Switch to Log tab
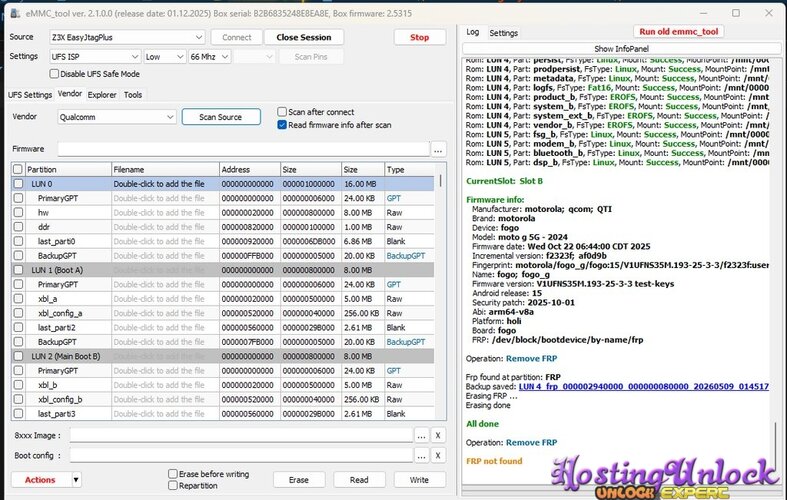 472,32
